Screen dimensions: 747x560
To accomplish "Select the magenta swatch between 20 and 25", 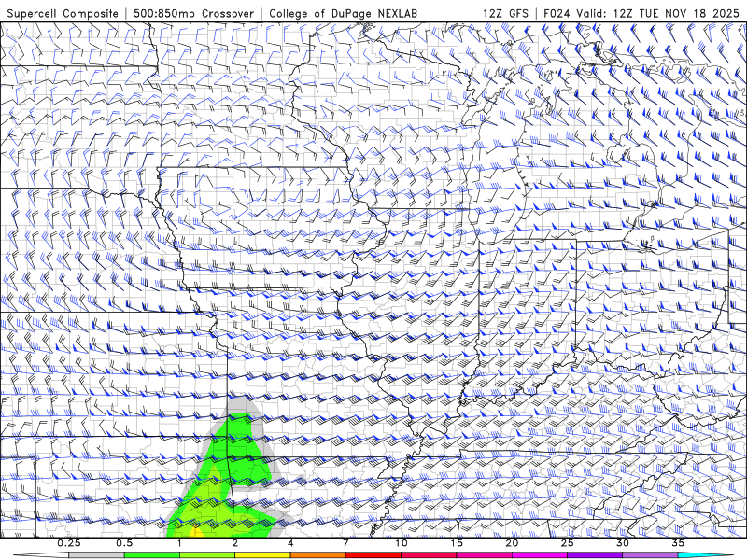I will click(540, 555).
